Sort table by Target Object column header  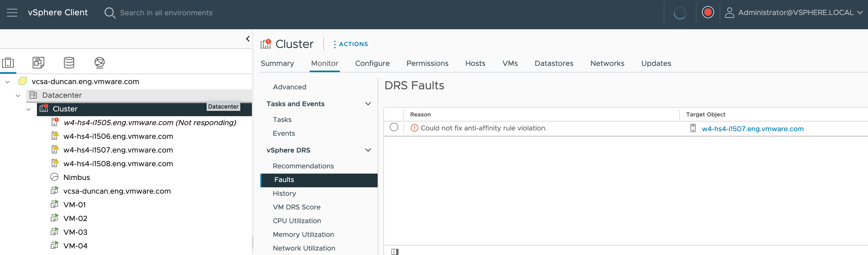[x=706, y=115]
